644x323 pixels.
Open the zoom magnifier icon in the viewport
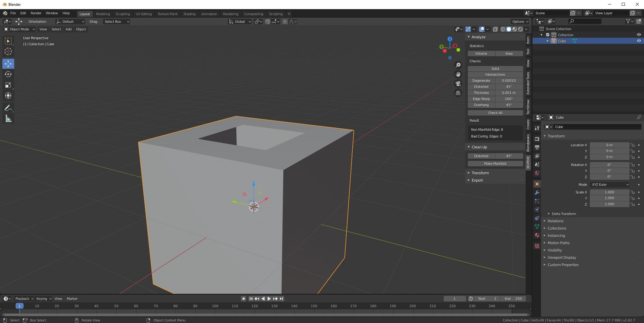pyautogui.click(x=458, y=65)
